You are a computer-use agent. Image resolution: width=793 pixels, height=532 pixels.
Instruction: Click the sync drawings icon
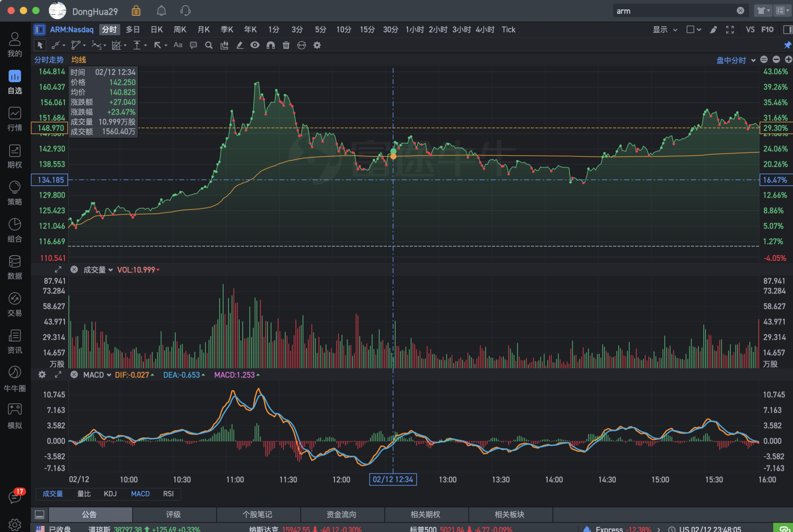[301, 45]
